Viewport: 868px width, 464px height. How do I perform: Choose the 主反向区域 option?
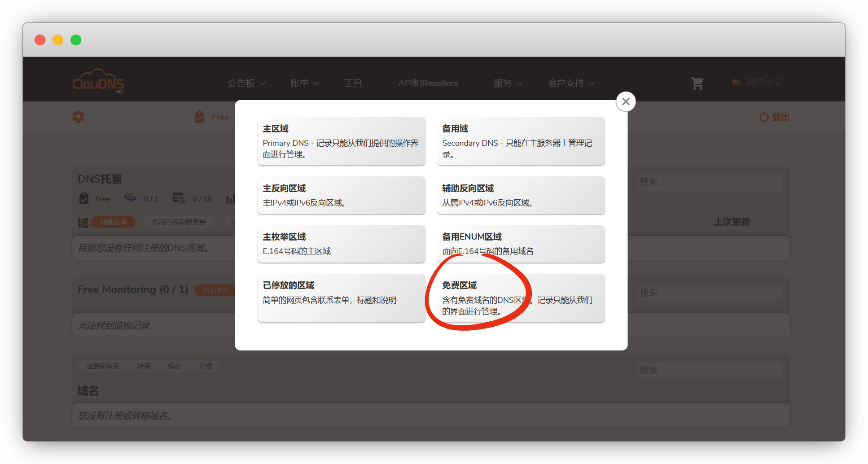tap(341, 195)
